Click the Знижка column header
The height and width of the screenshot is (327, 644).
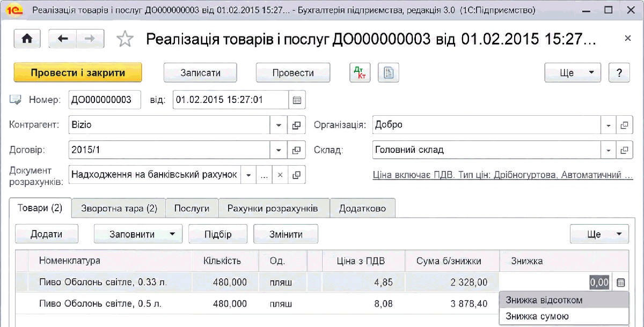click(563, 261)
